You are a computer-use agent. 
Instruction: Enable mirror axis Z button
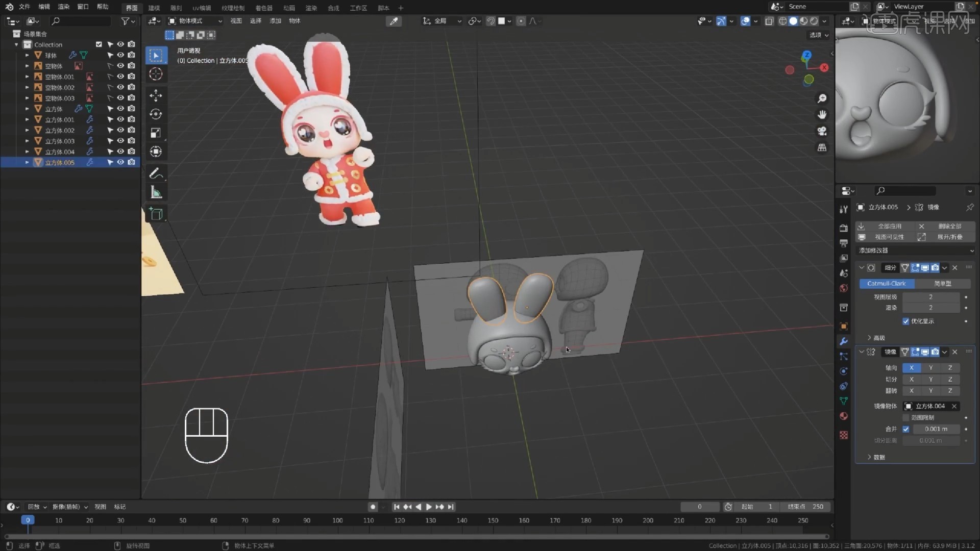point(950,368)
